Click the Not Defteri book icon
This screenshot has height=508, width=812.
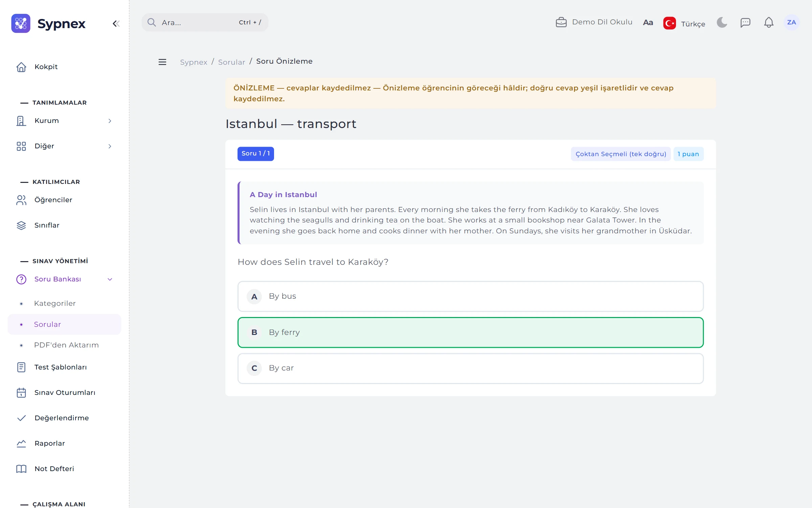[x=21, y=469]
